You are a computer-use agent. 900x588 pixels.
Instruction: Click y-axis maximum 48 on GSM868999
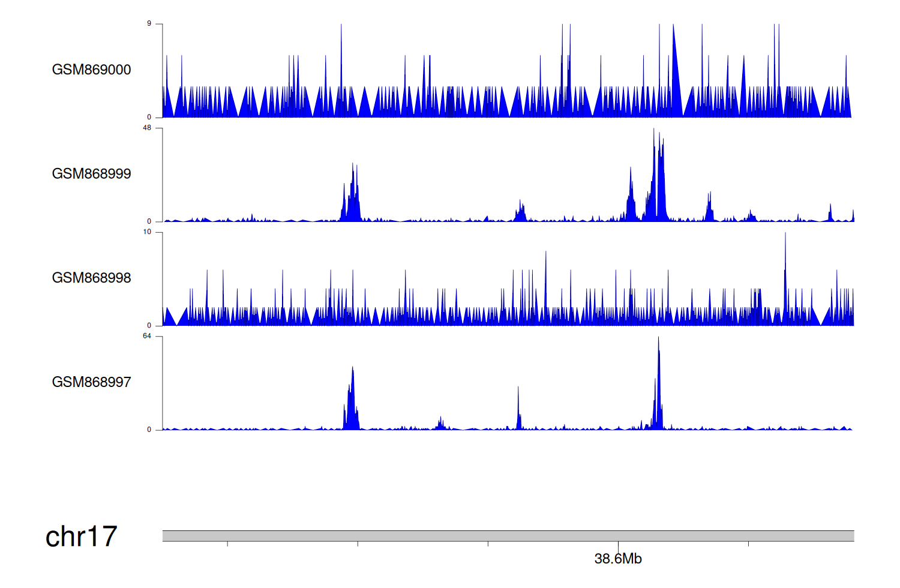[147, 128]
